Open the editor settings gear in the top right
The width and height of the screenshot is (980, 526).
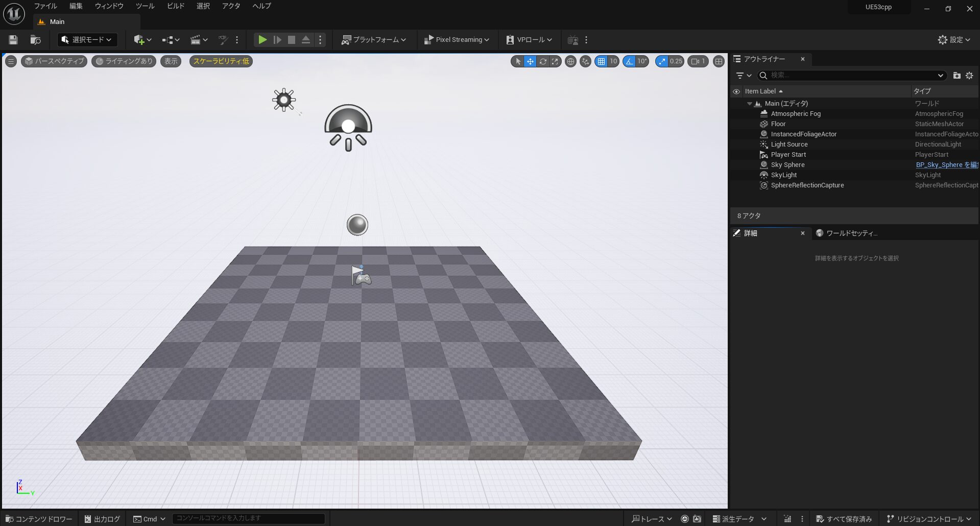point(942,40)
